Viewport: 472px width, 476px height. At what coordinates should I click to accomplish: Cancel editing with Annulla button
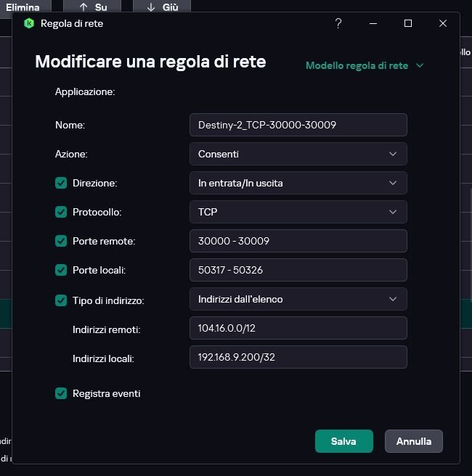pyautogui.click(x=413, y=441)
